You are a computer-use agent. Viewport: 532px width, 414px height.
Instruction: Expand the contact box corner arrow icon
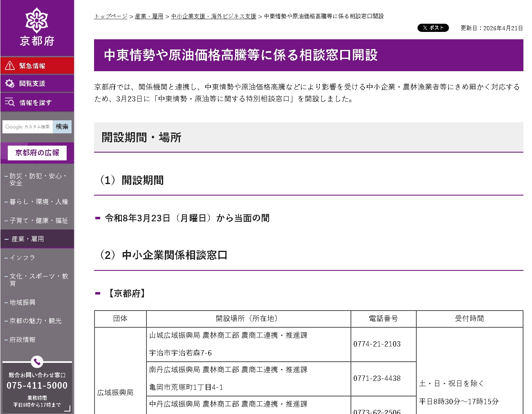67,408
